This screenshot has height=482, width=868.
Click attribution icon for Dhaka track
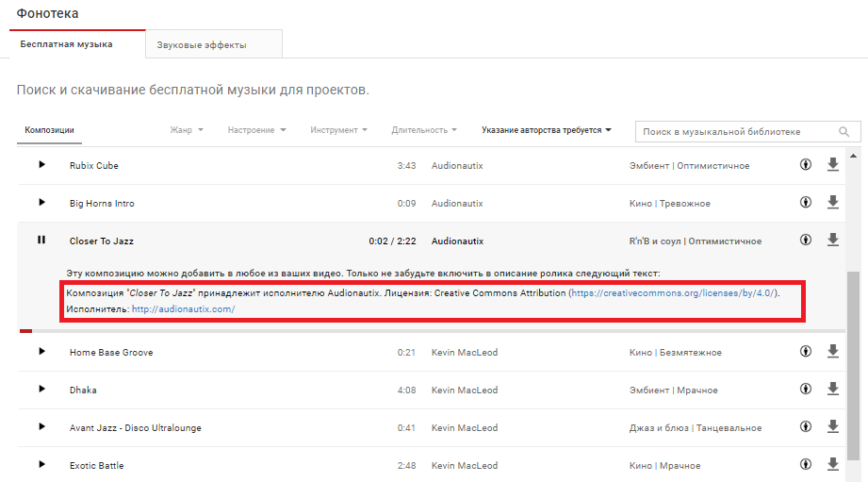pyautogui.click(x=805, y=390)
